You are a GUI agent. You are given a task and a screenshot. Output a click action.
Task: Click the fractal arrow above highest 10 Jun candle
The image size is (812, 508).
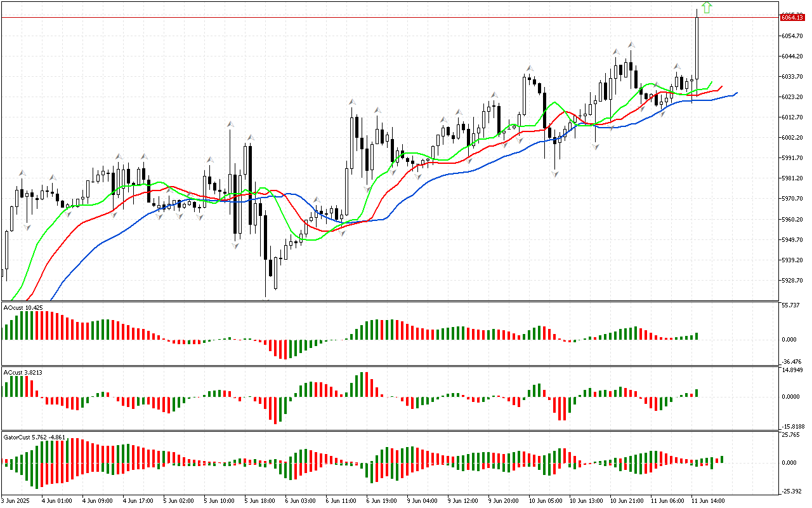631,45
